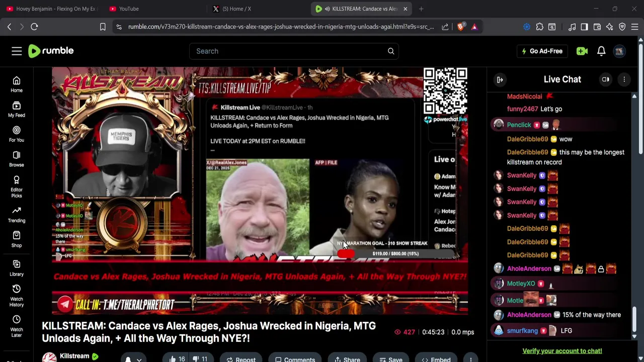Open the Brave Shields lion icon

pyautogui.click(x=461, y=27)
